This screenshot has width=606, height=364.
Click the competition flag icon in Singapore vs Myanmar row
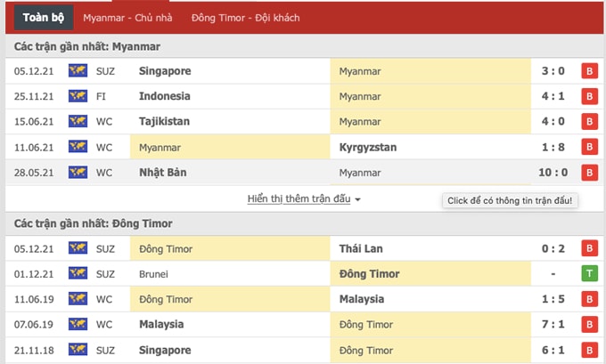(x=78, y=70)
